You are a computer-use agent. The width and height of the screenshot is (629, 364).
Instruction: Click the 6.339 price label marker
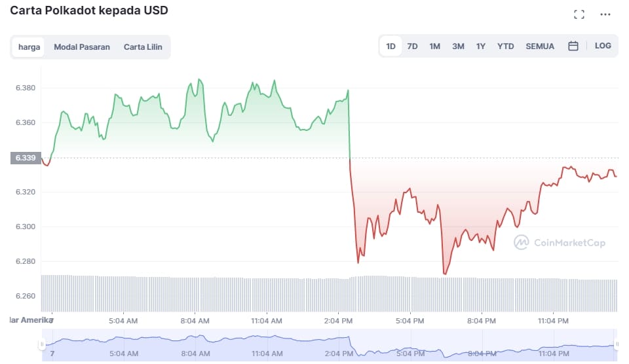[x=26, y=158]
